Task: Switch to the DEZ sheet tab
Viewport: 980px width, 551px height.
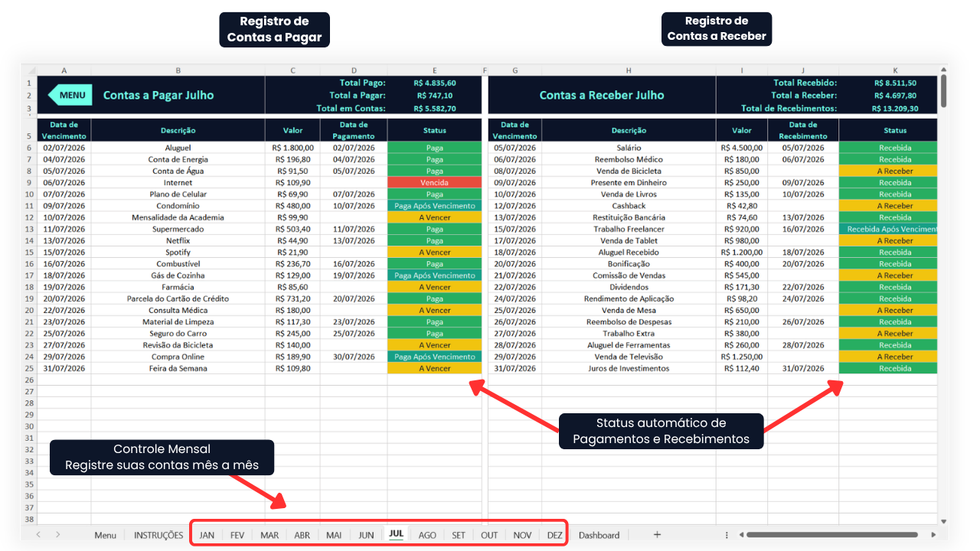Action: (554, 535)
